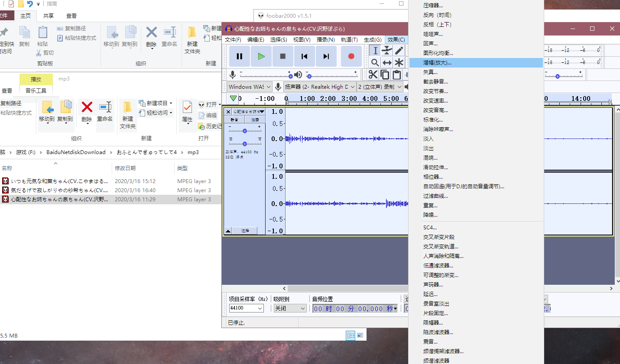Screen dimensions: 620x364
Task: Choose 低通滤波器... effect
Action: pos(476,266)
